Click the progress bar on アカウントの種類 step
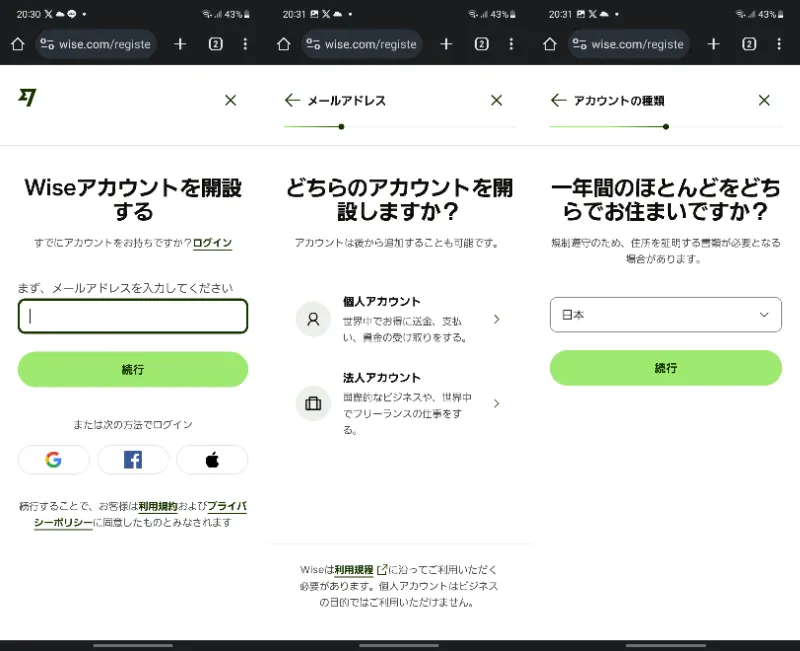Image resolution: width=800 pixels, height=651 pixels. pyautogui.click(x=666, y=127)
